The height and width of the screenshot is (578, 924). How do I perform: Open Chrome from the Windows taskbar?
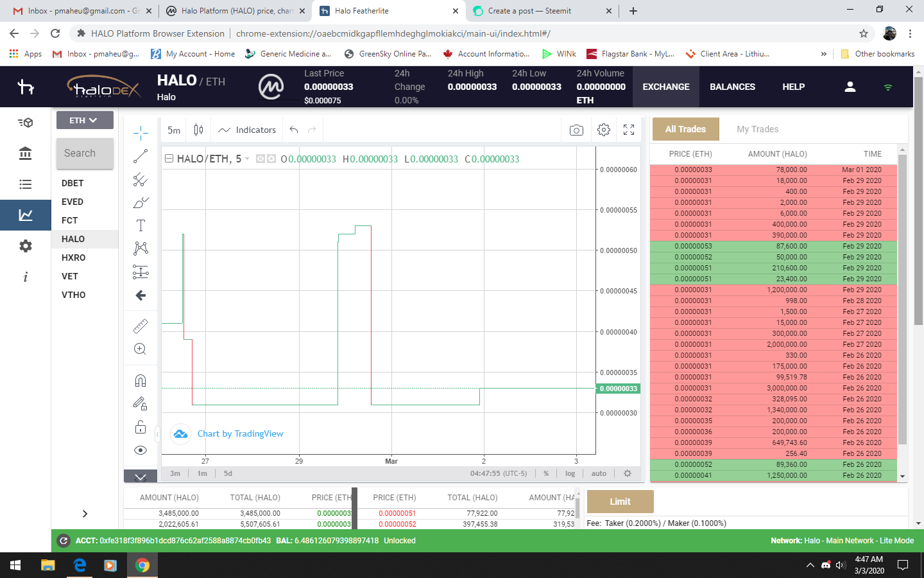(x=142, y=565)
